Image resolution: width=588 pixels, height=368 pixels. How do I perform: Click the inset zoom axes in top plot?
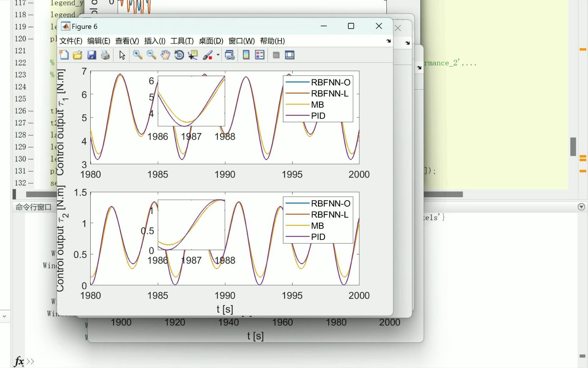click(191, 101)
